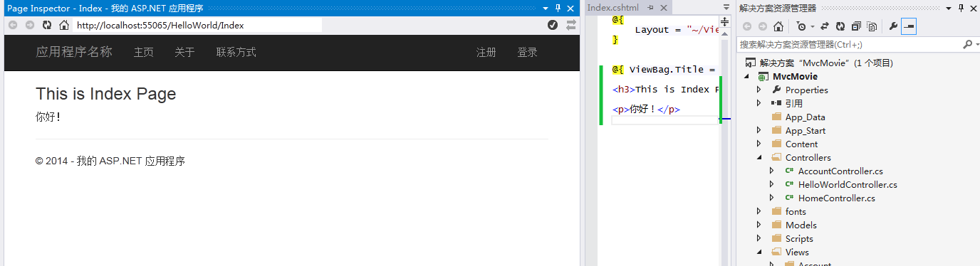Collapse the Views folder
This screenshot has height=266, width=980.
point(759,252)
